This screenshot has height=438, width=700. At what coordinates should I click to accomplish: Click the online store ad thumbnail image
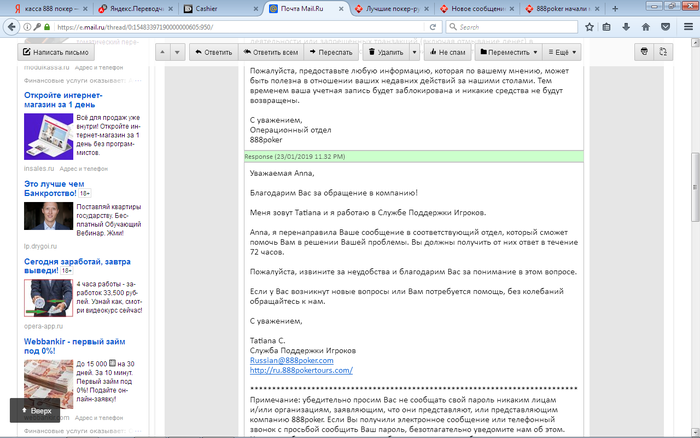click(49, 137)
